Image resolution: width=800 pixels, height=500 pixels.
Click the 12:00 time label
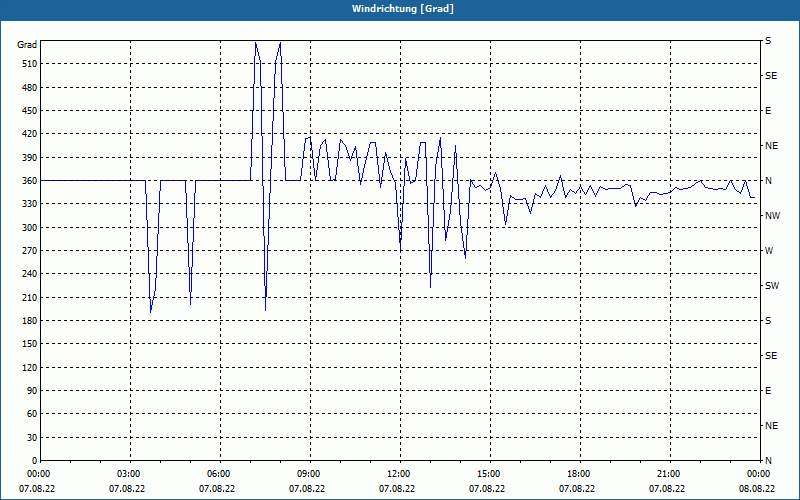pos(397,474)
